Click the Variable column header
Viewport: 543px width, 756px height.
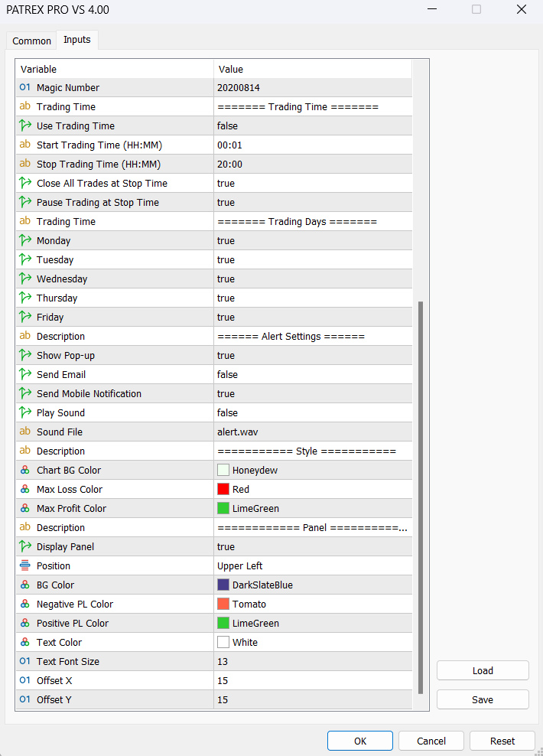pyautogui.click(x=115, y=69)
